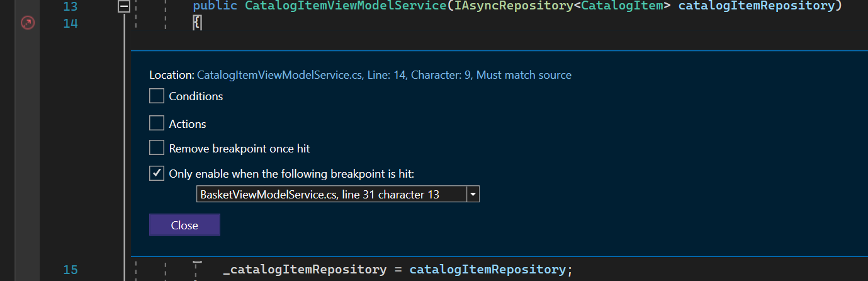Click line number 14 in the gutter
868x281 pixels.
pyautogui.click(x=70, y=23)
